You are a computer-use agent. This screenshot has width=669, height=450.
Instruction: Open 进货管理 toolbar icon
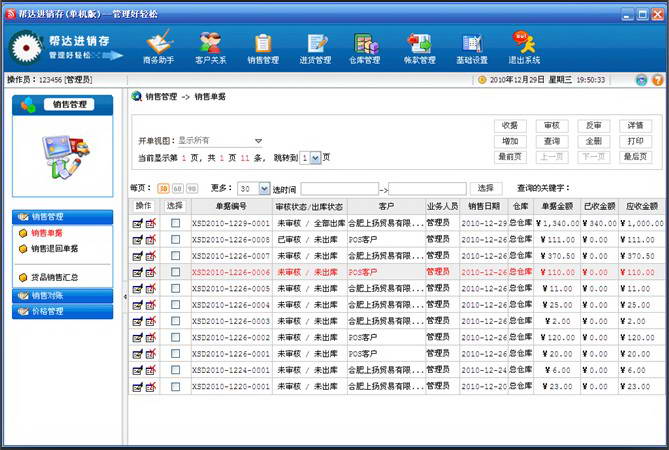pos(315,47)
